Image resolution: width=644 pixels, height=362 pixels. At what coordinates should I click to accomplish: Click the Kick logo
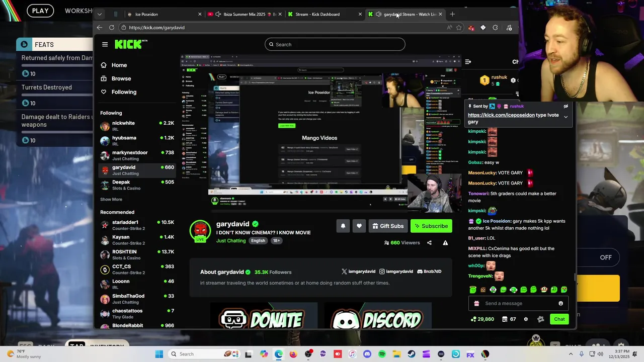click(131, 44)
